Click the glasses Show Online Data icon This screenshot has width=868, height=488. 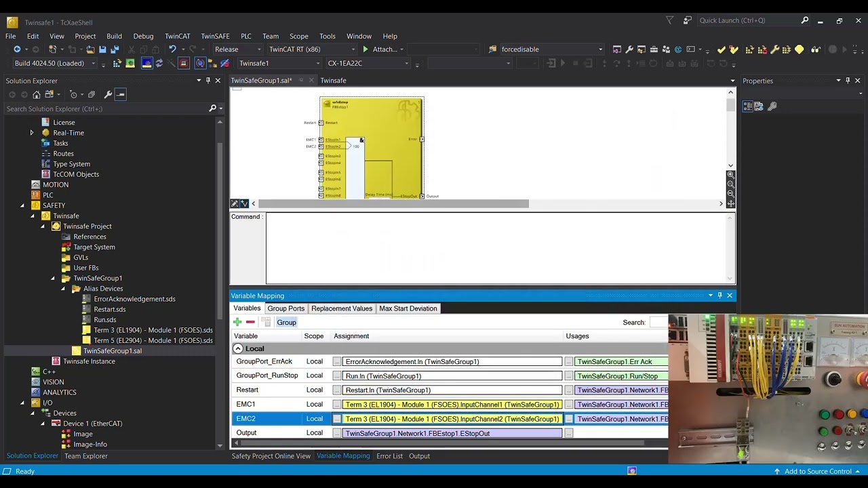coord(815,49)
